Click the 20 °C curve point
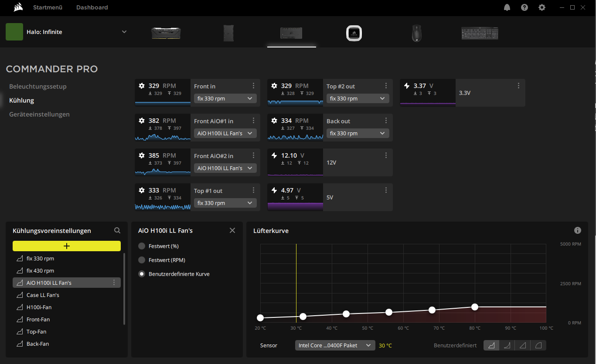The image size is (596, 364). click(x=260, y=318)
